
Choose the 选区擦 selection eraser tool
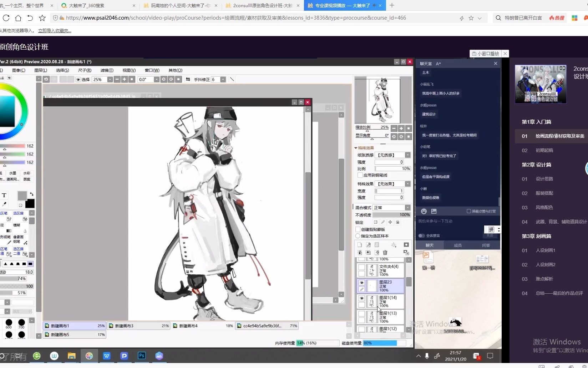(19, 216)
